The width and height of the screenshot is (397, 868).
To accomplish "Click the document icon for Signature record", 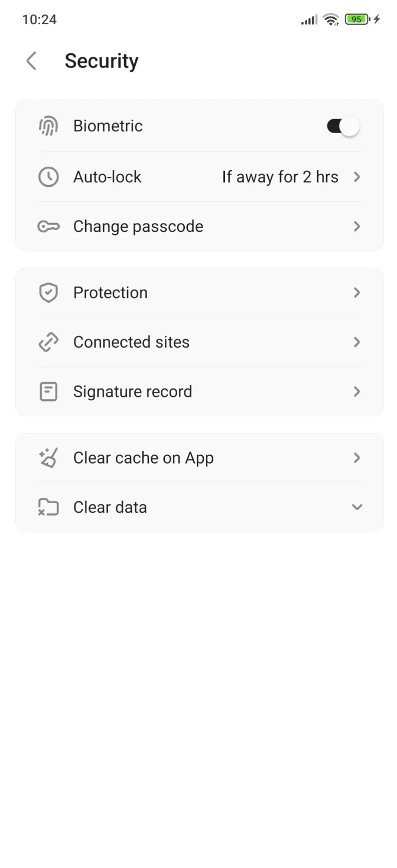I will click(48, 391).
